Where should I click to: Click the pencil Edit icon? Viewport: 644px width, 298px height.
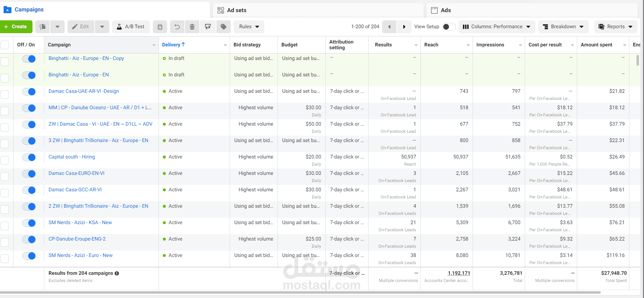pos(75,27)
